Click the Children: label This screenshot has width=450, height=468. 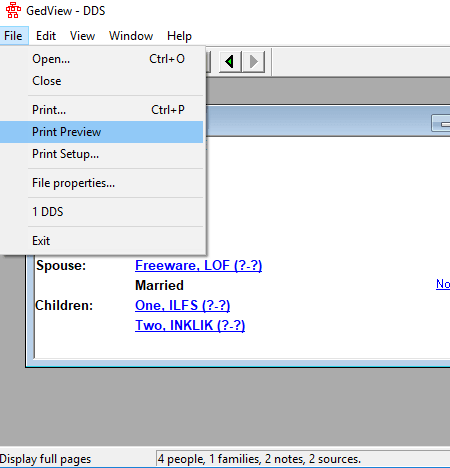64,305
